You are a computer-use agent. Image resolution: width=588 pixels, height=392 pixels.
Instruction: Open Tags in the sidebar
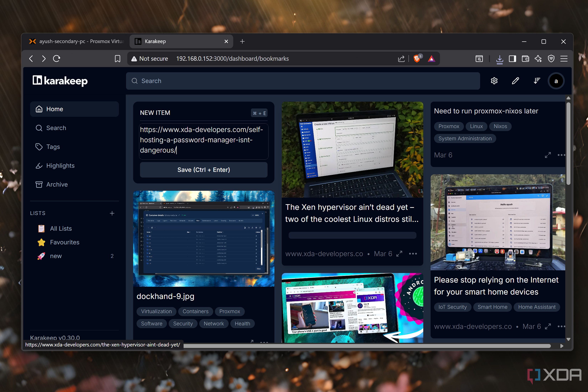(x=74, y=147)
